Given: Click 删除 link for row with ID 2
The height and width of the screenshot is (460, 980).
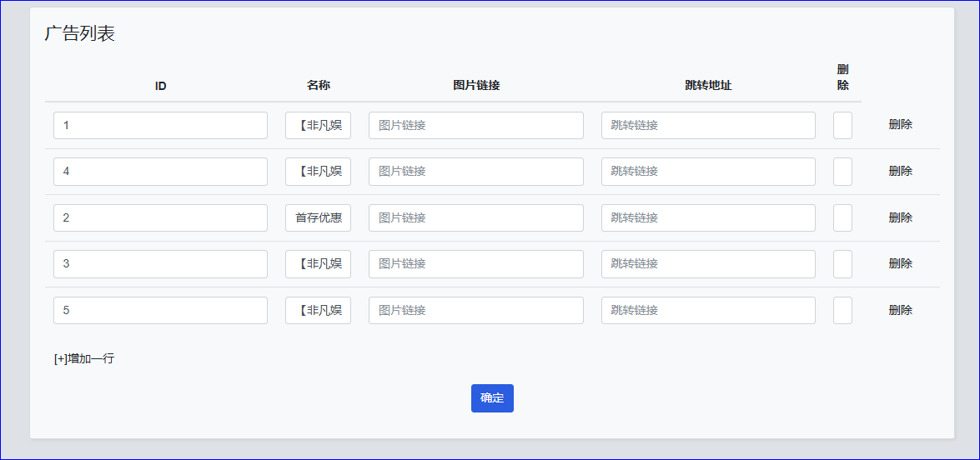Looking at the screenshot, I should (x=900, y=217).
